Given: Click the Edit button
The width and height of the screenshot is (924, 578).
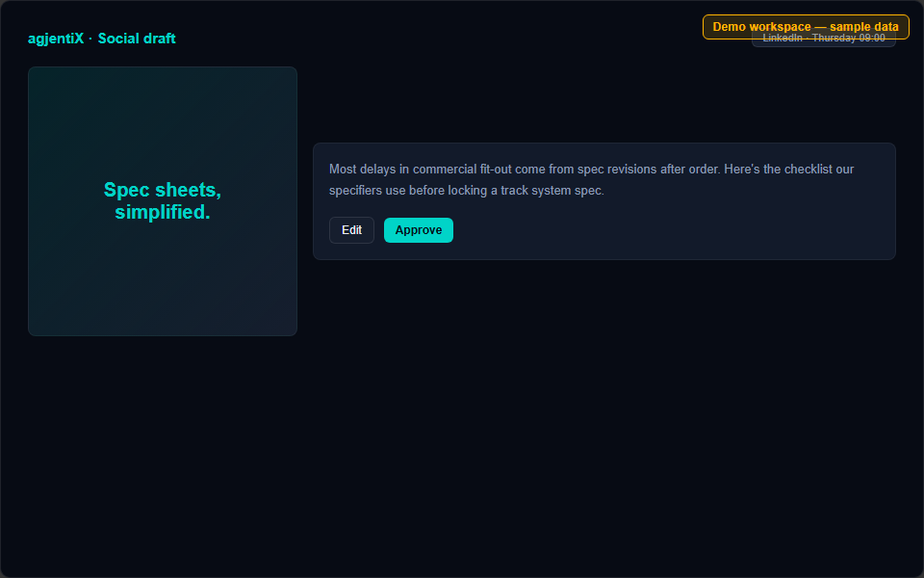Looking at the screenshot, I should pos(351,230).
